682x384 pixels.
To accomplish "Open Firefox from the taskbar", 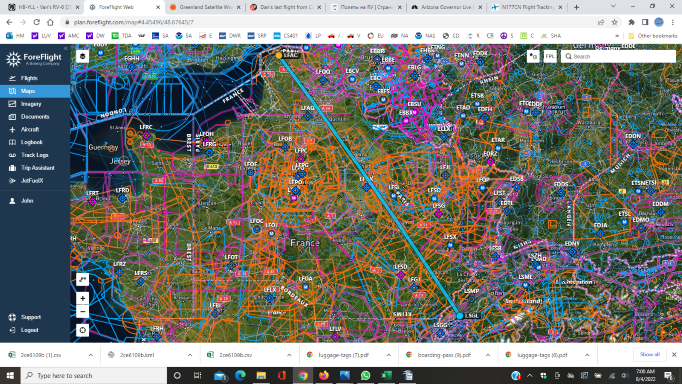I will point(324,375).
